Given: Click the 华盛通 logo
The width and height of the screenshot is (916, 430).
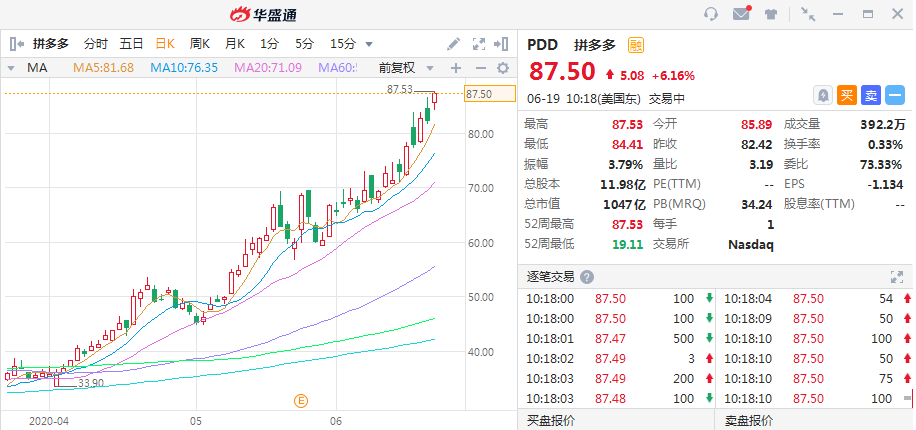Looking at the screenshot, I should coord(263,15).
